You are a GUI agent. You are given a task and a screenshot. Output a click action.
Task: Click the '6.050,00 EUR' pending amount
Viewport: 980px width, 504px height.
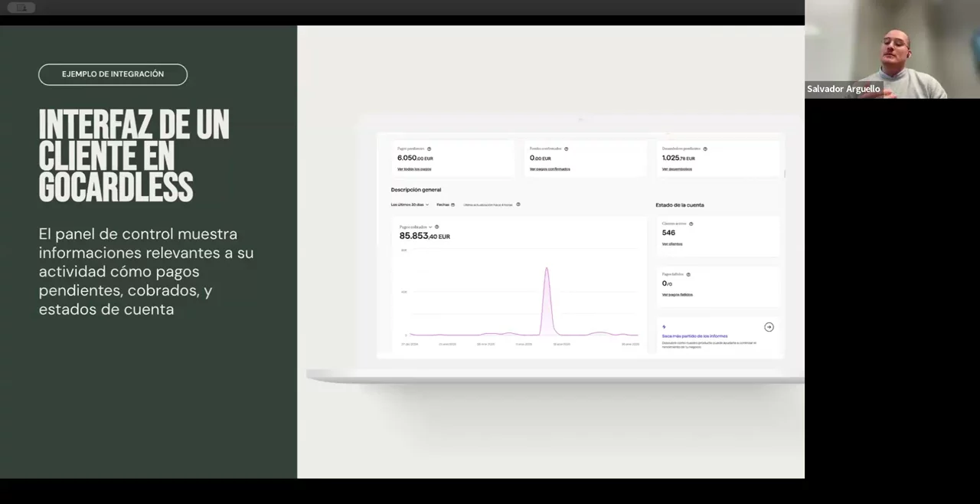point(415,158)
